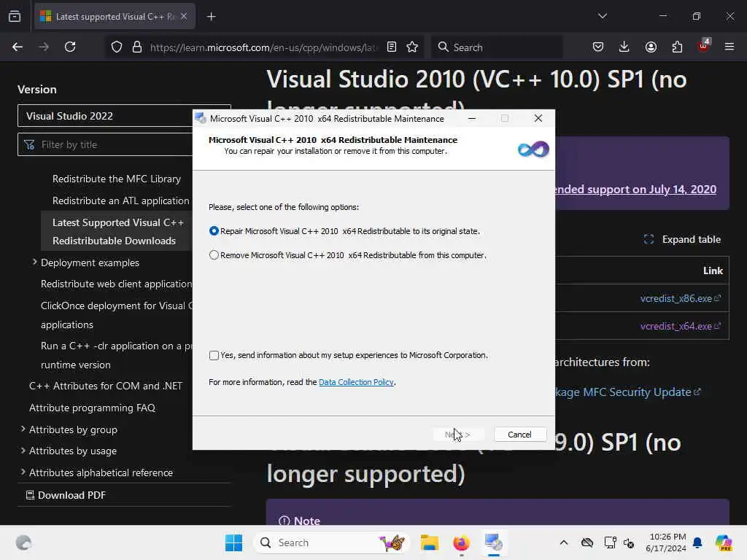Bookmark this page with the star icon

click(412, 47)
